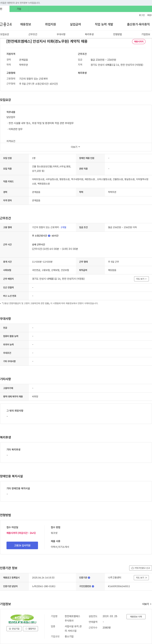Click the 고용24 입사지원 button

tap(22, 545)
